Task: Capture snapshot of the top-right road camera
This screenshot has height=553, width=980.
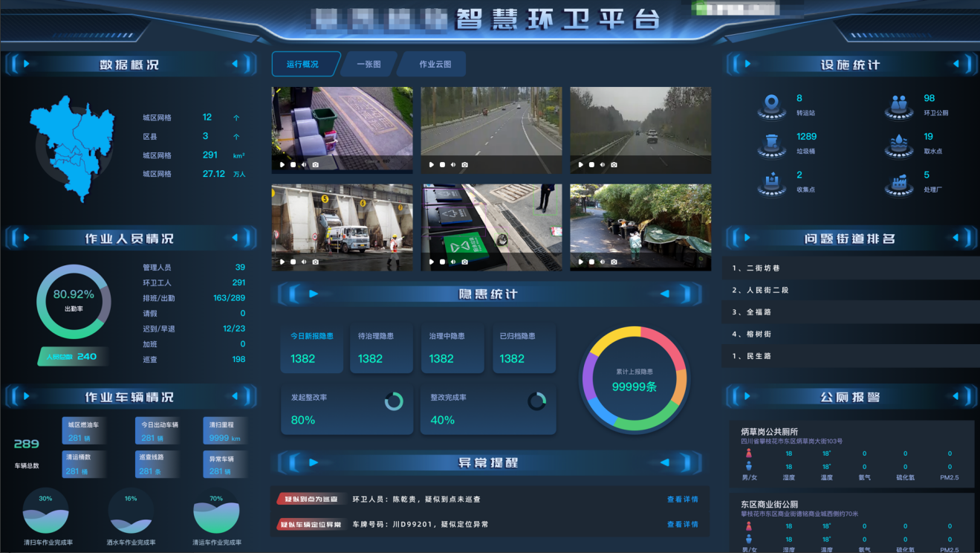Action: [614, 164]
